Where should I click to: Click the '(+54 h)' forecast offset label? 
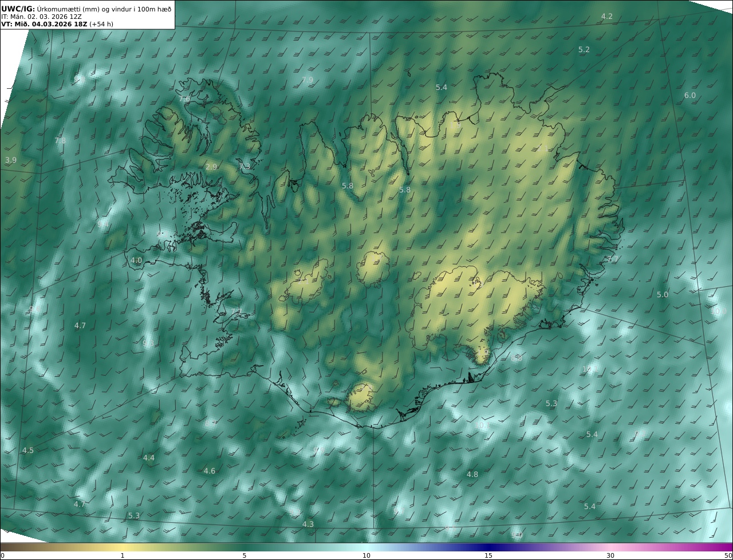101,24
